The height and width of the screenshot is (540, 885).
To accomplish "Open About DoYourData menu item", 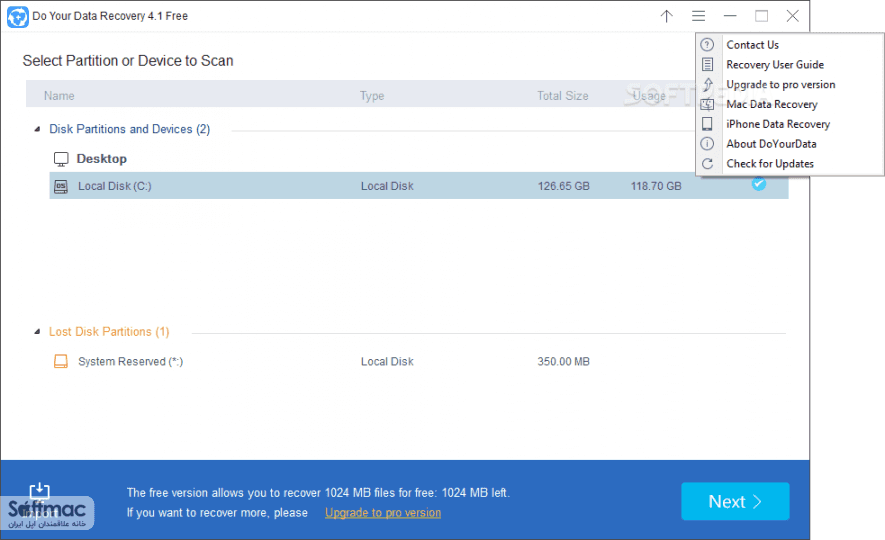I will 771,144.
